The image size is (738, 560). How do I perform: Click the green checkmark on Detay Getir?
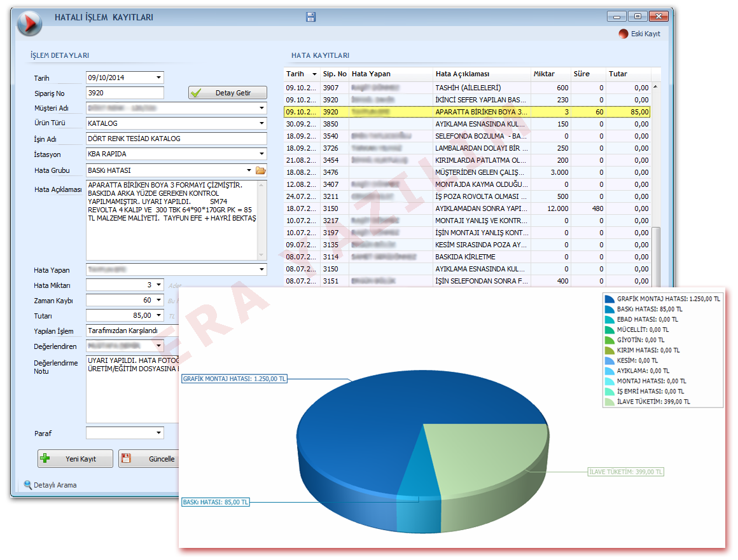pos(196,93)
